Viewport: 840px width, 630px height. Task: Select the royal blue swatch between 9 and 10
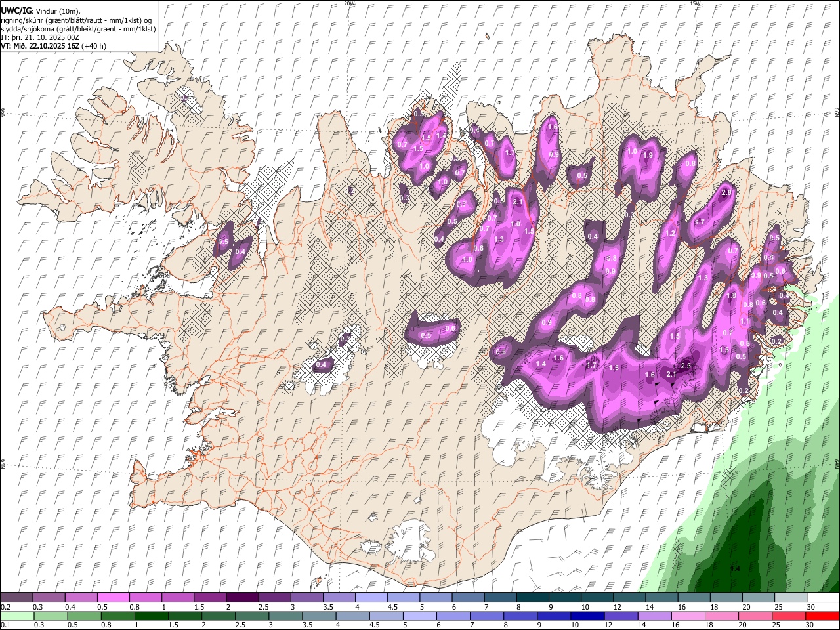[x=554, y=616]
